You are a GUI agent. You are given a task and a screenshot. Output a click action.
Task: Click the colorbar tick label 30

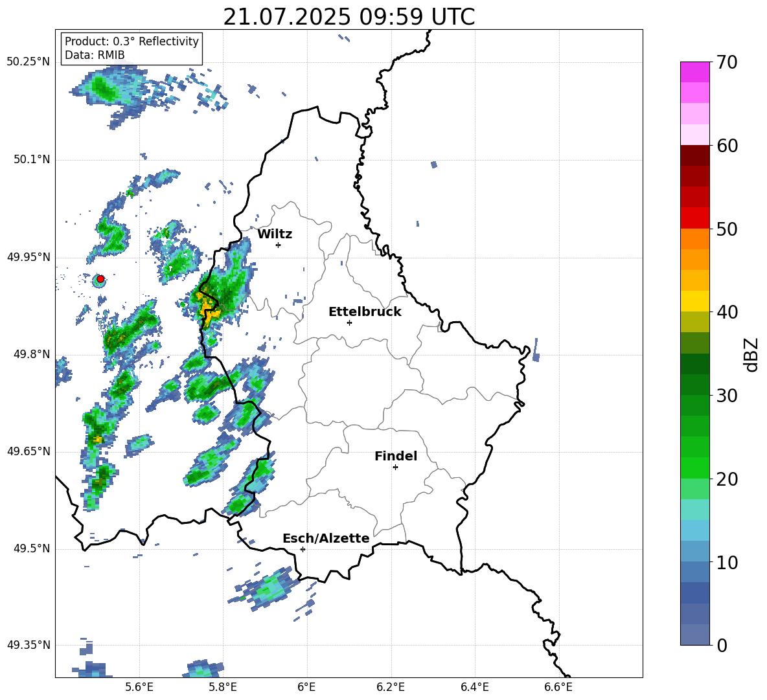tap(727, 396)
